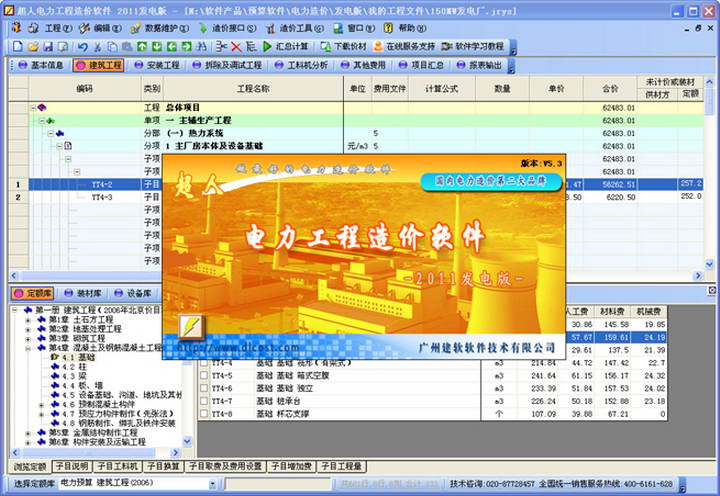Open the 选择定额库 dropdown arrow

pyautogui.click(x=212, y=484)
